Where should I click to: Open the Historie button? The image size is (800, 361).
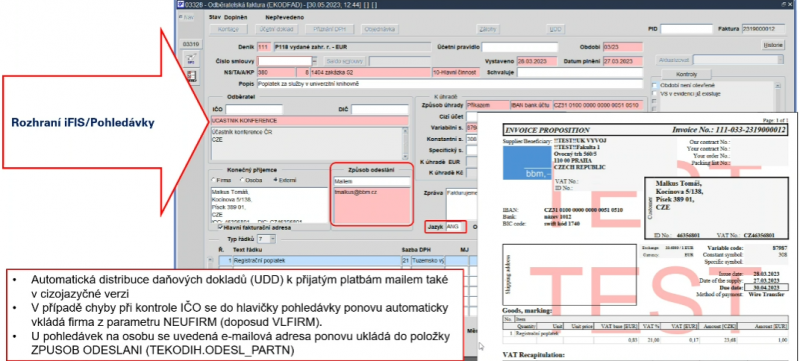[x=773, y=45]
